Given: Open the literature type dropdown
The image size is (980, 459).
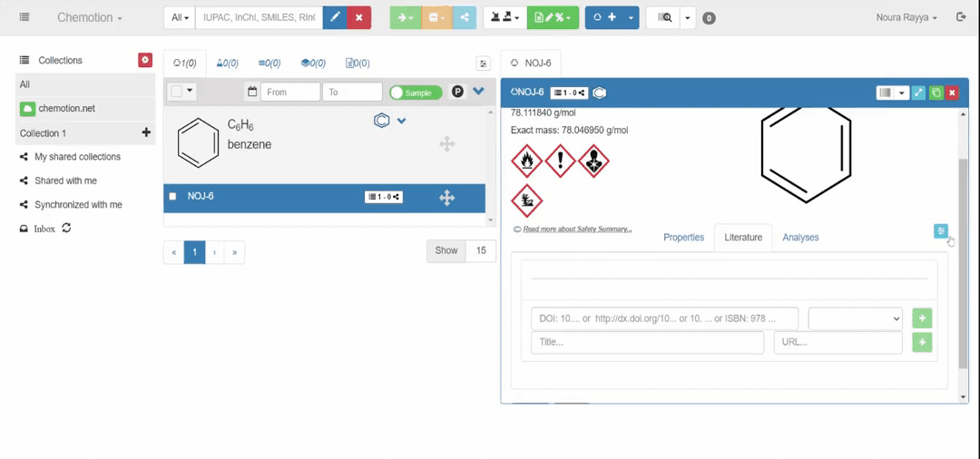Looking at the screenshot, I should coord(856,318).
